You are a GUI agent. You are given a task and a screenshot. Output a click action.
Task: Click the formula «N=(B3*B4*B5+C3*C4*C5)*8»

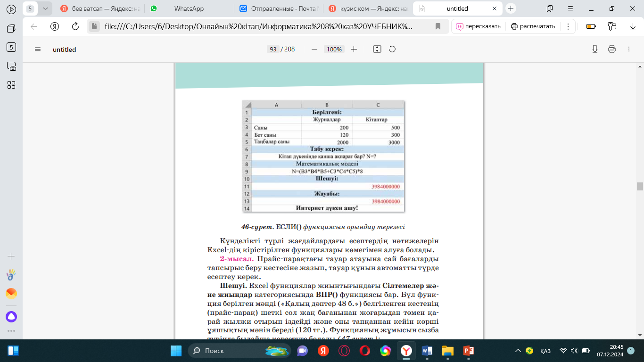click(327, 172)
